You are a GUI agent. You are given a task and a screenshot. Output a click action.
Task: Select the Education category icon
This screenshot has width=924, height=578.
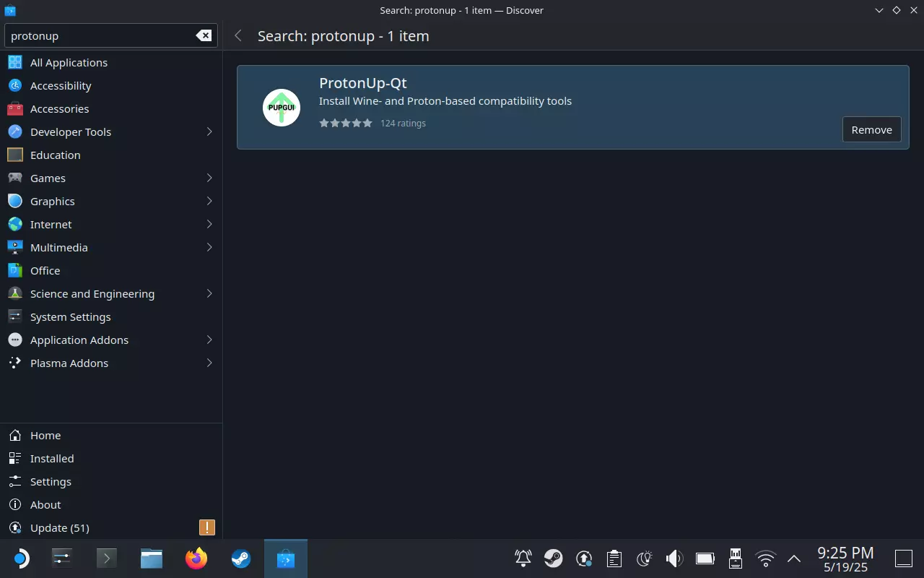tap(15, 155)
